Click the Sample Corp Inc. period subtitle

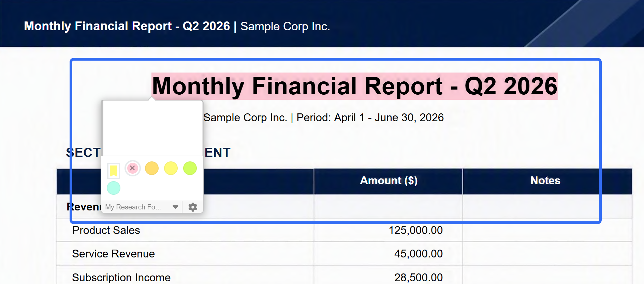pos(323,117)
